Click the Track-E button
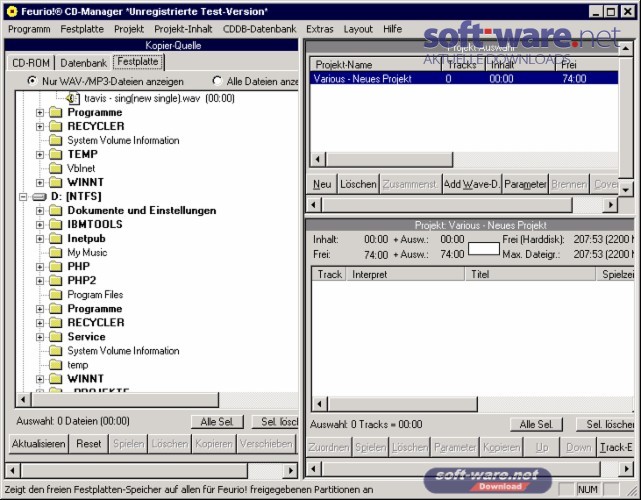Viewport: 641px width, 500px height. point(616,447)
